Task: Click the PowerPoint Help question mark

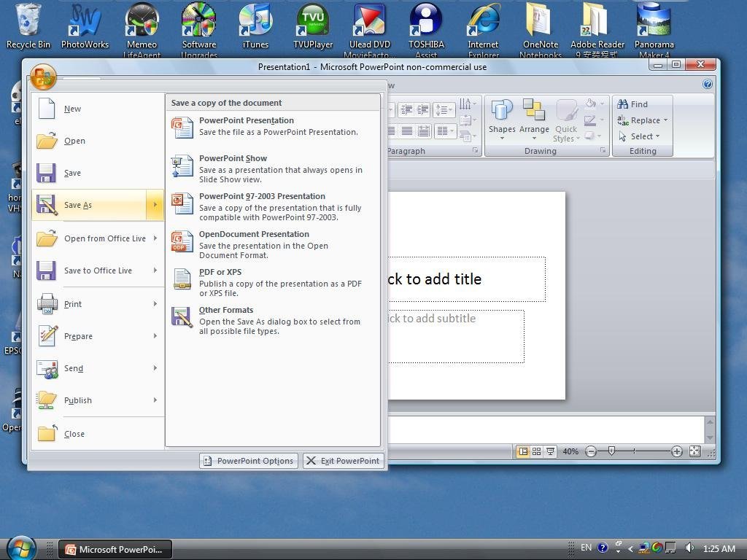Action: (707, 85)
